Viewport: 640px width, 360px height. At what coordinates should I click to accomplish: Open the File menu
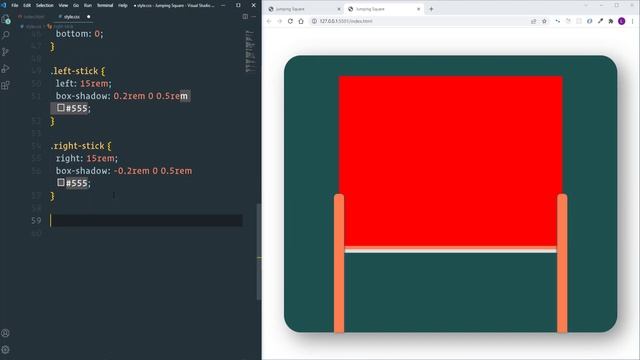[15, 5]
